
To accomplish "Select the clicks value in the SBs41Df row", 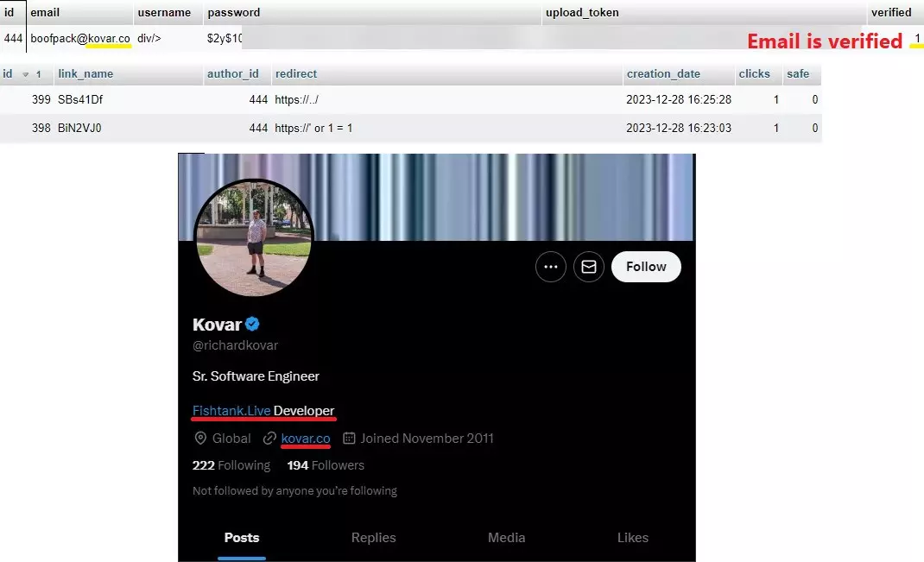I will [776, 99].
